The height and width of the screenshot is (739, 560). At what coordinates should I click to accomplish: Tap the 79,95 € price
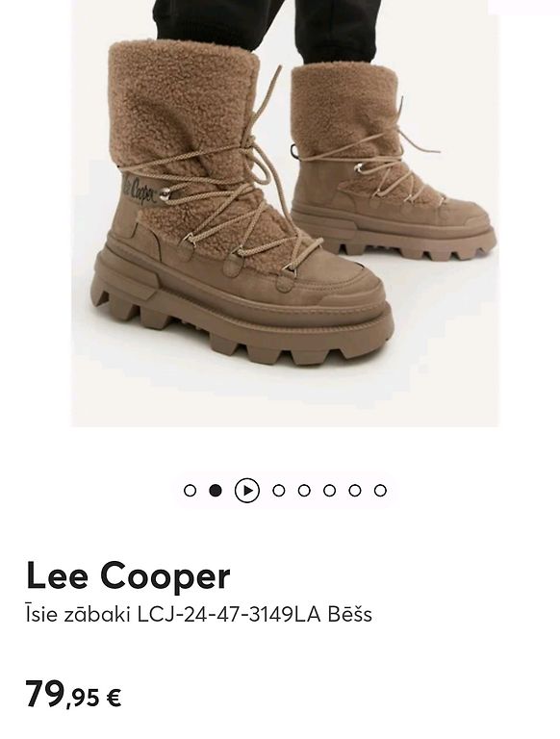(x=73, y=695)
